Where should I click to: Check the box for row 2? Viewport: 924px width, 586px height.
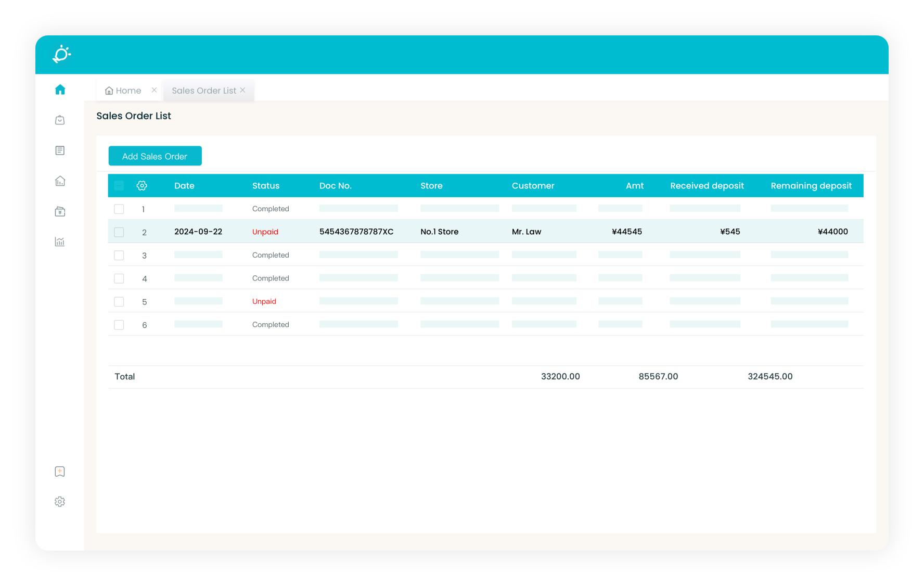pyautogui.click(x=119, y=232)
